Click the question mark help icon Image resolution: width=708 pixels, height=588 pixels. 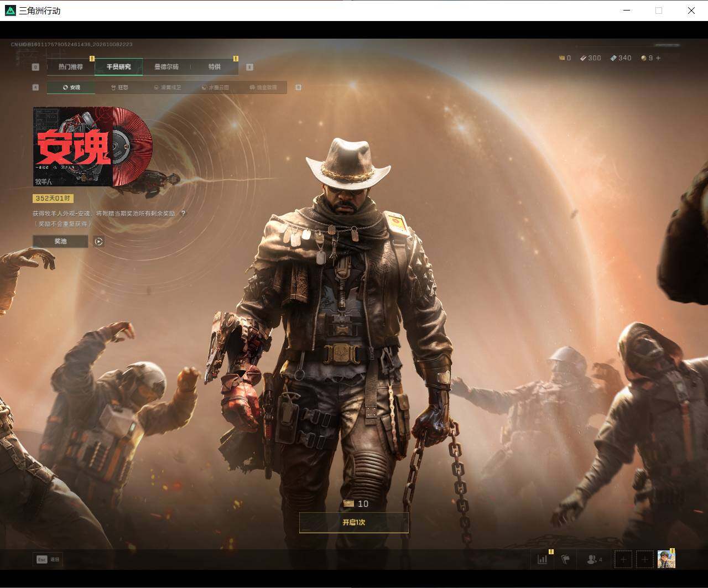(183, 214)
